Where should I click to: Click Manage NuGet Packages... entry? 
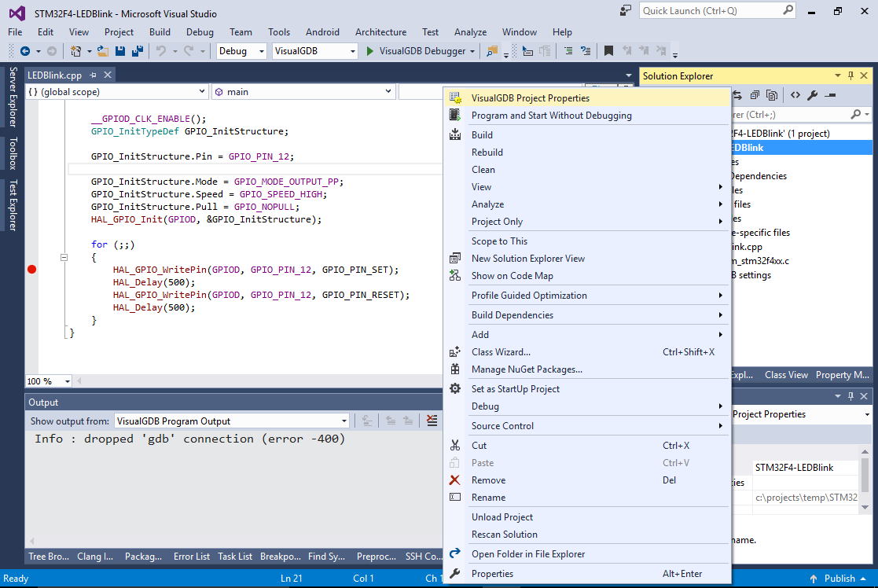click(x=587, y=369)
